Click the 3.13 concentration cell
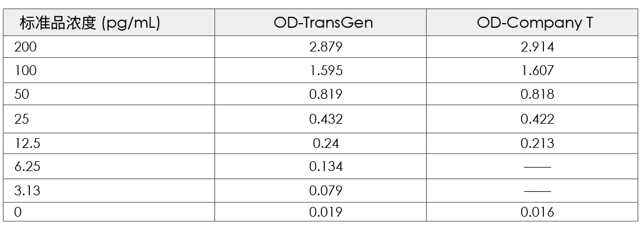Viewport: 644px width, 230px height. 109,191
